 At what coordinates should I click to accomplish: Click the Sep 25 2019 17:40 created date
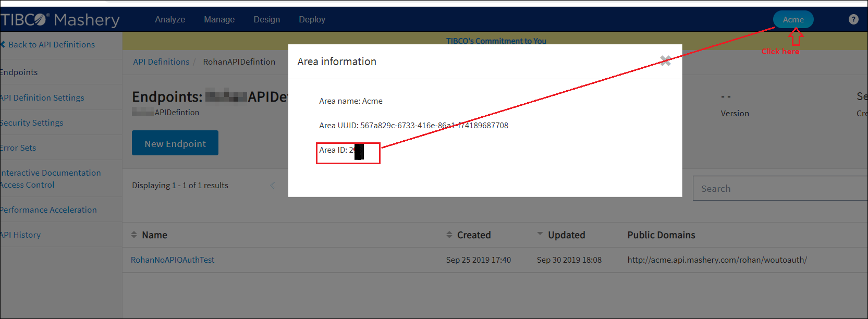pos(479,260)
